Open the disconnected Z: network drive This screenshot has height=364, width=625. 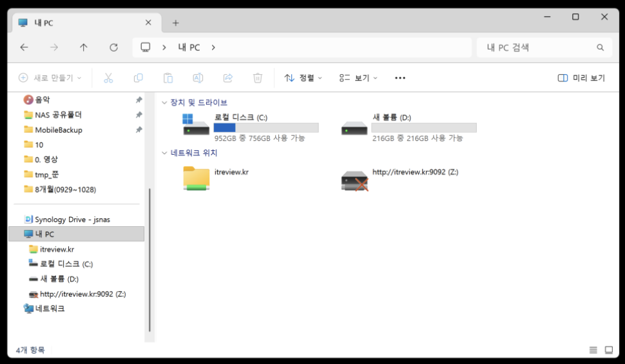(x=354, y=180)
